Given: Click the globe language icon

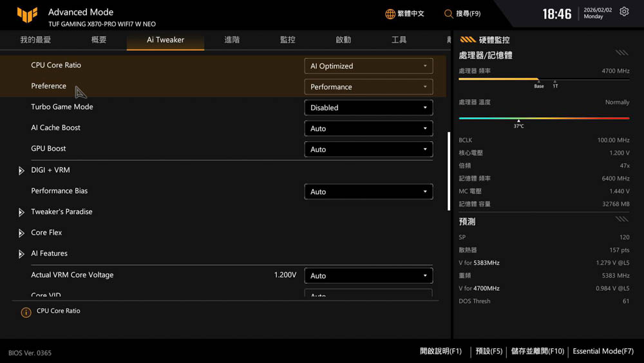Looking at the screenshot, I should 390,14.
